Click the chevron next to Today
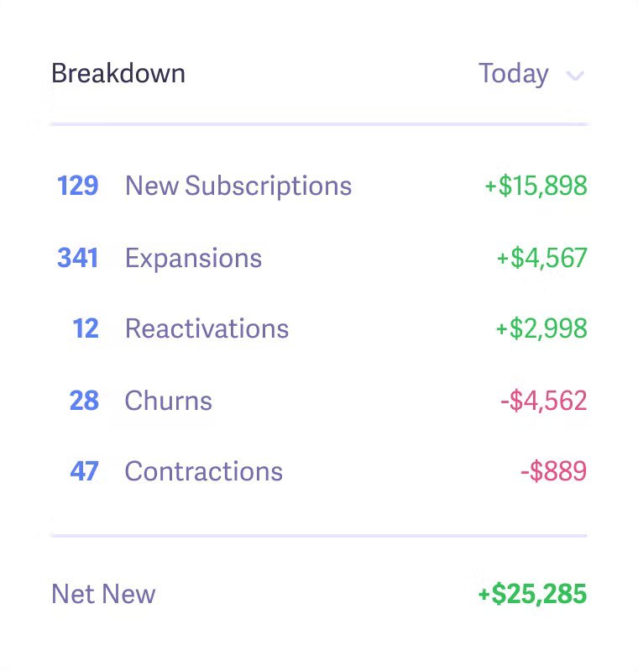 coord(575,76)
